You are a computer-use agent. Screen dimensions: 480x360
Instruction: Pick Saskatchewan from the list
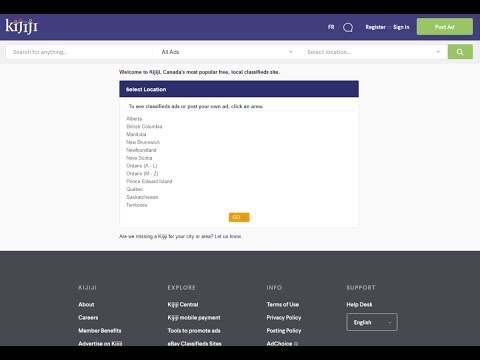click(x=142, y=197)
